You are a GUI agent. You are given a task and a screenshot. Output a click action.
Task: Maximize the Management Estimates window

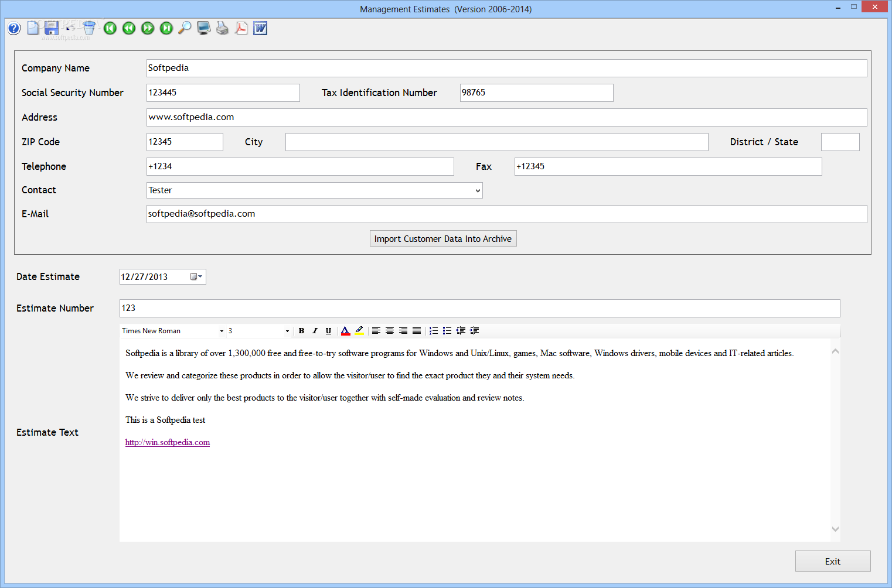pos(854,7)
